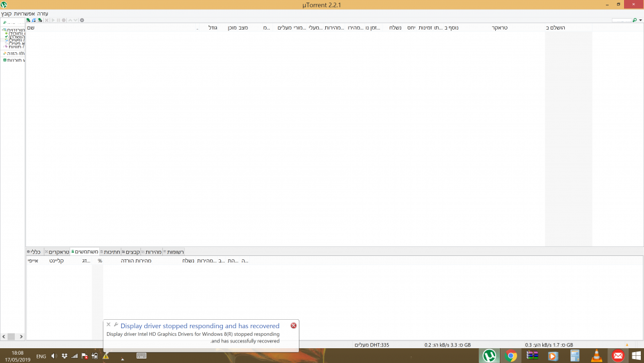Screen dimensions: 644x363
Task: Select the Labels category in the sidebar
Action: (x=15, y=46)
